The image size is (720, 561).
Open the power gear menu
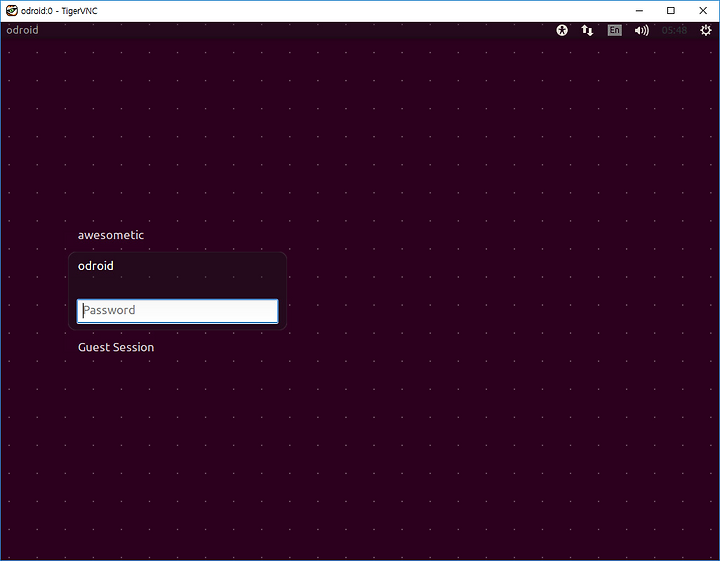coord(706,30)
